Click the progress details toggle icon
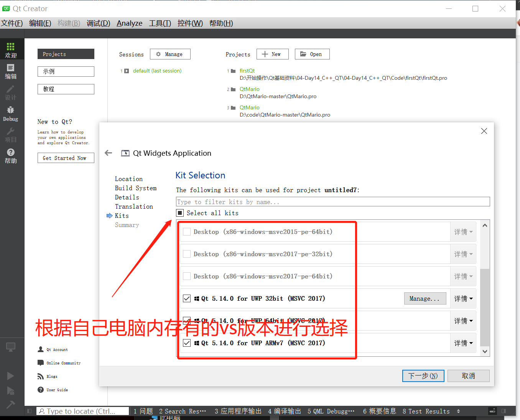Image resolution: width=520 pixels, height=420 pixels. pos(493,411)
